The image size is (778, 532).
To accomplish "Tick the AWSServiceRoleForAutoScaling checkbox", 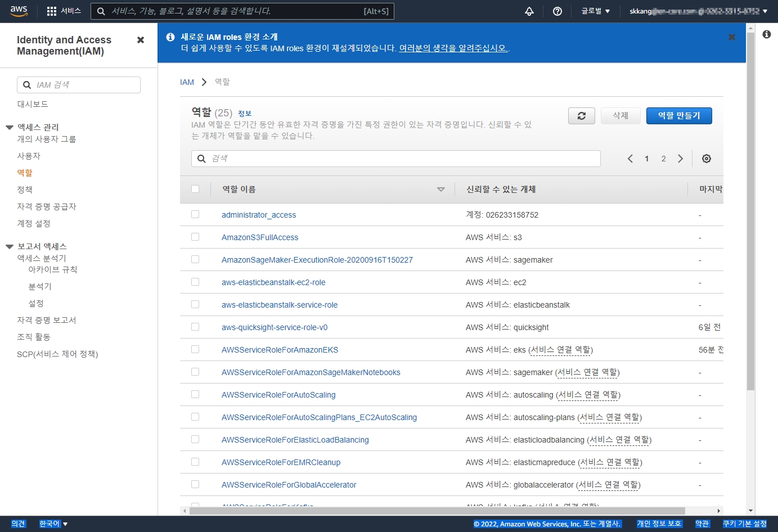I will 195,394.
